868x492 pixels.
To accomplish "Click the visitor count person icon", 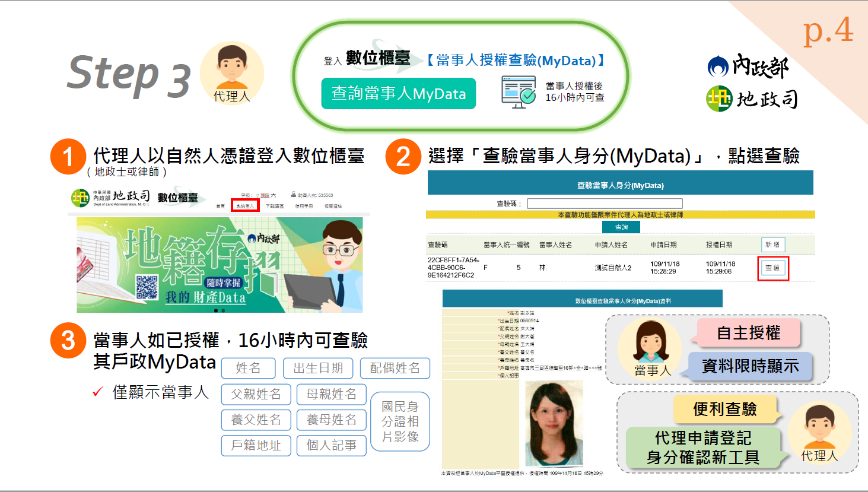I will tap(293, 195).
